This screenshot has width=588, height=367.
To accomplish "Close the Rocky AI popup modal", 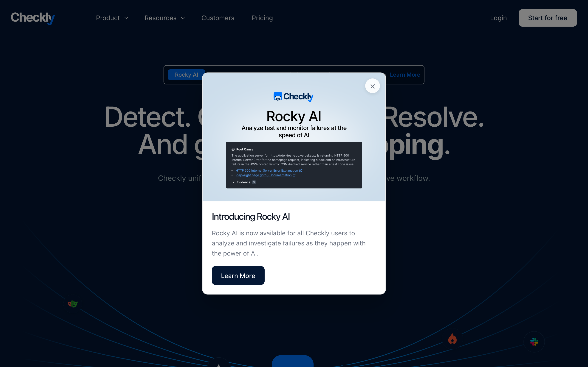I will (x=372, y=86).
